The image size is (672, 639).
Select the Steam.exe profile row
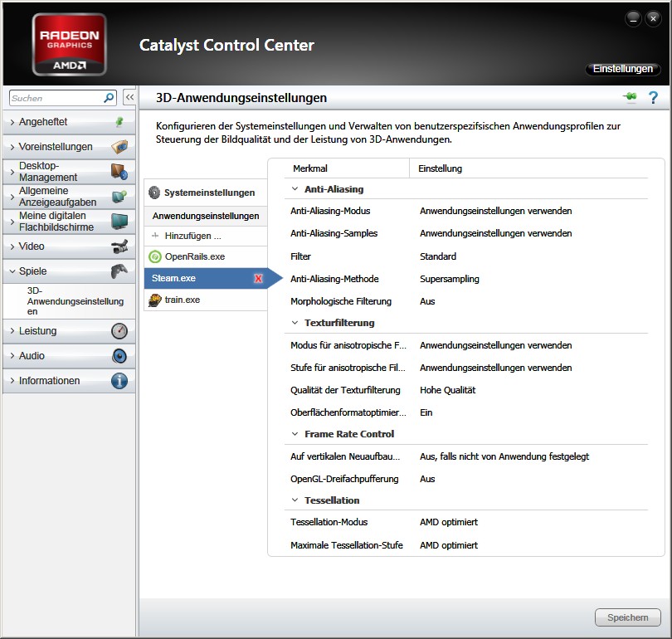[x=206, y=278]
